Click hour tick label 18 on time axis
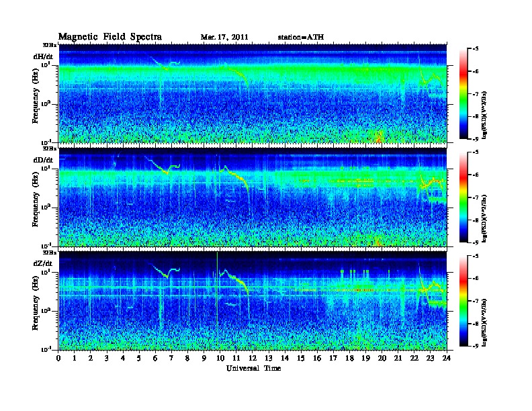The width and height of the screenshot is (532, 411). pyautogui.click(x=349, y=358)
